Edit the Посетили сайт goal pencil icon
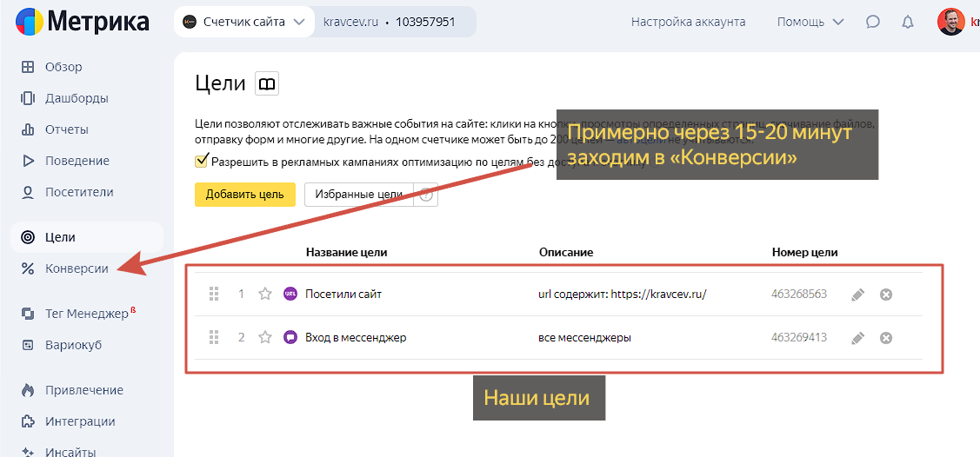 (x=857, y=294)
